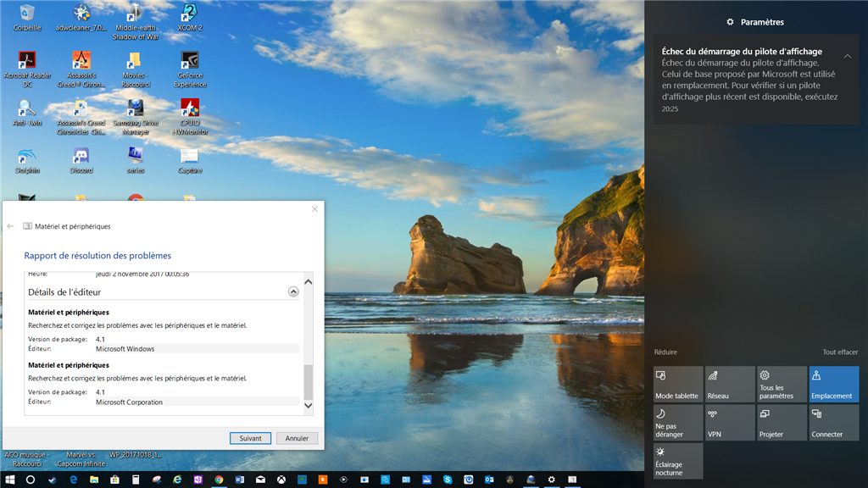Close the troubleshooter report window
Viewport: 868px width, 488px height.
click(314, 209)
